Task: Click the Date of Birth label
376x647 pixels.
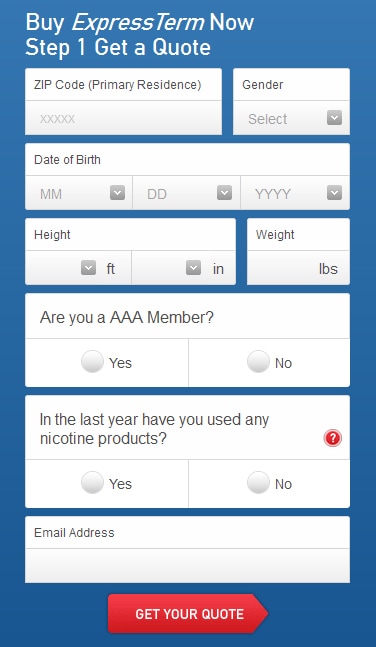Action: (x=67, y=160)
